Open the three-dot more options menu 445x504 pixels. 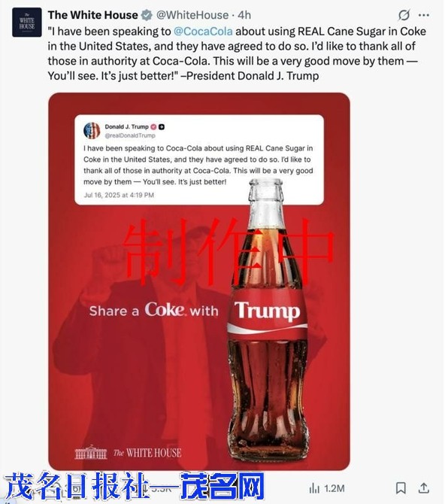tap(424, 15)
